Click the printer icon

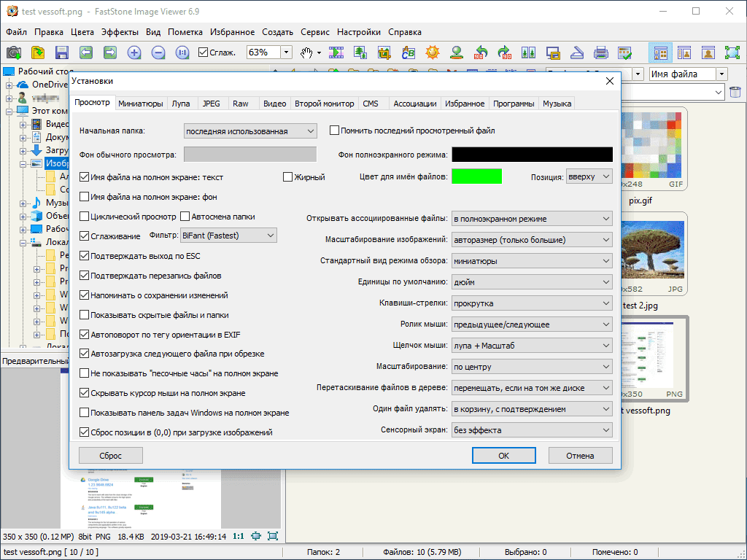[x=601, y=52]
